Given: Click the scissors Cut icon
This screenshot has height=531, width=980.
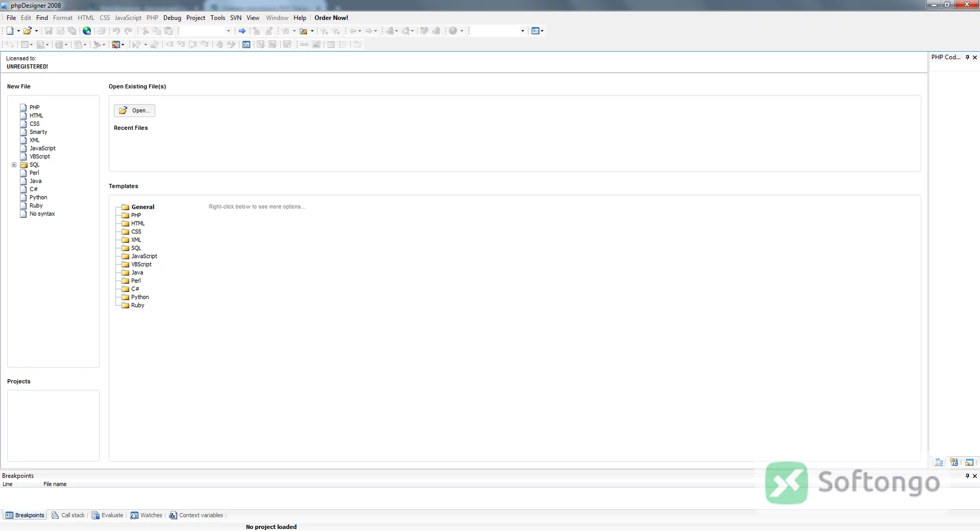Looking at the screenshot, I should (x=145, y=31).
